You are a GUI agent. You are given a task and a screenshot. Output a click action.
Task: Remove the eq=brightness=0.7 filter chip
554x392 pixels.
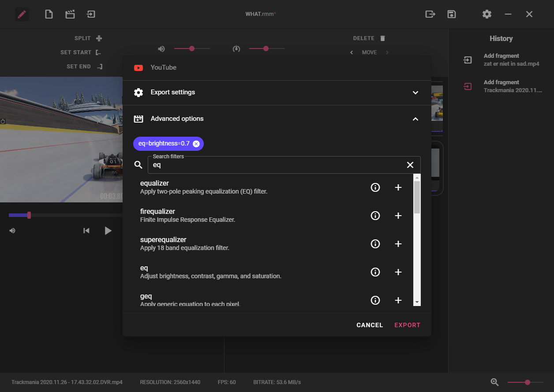[196, 144]
